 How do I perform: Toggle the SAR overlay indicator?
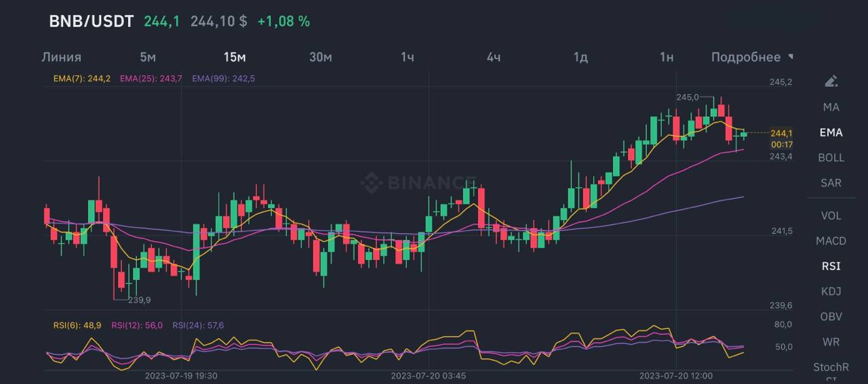point(831,183)
